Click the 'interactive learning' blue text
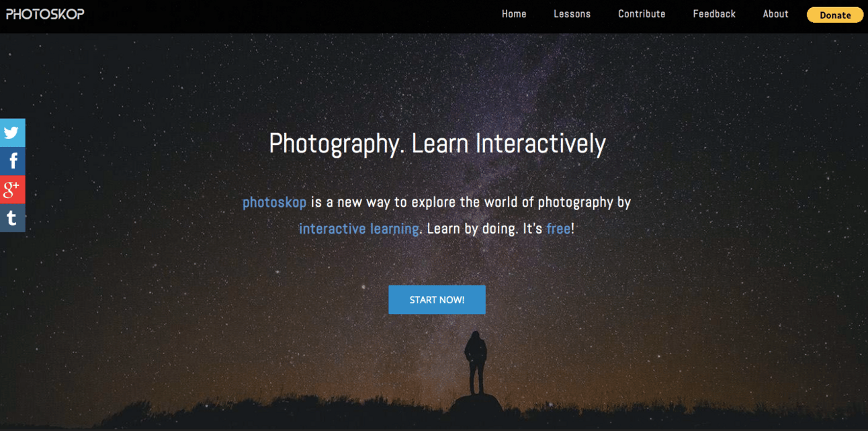 tap(359, 229)
